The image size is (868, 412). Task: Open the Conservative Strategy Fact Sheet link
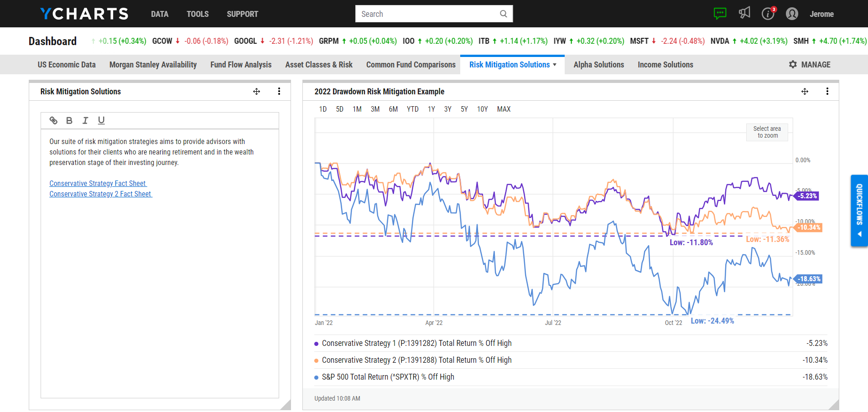(98, 183)
